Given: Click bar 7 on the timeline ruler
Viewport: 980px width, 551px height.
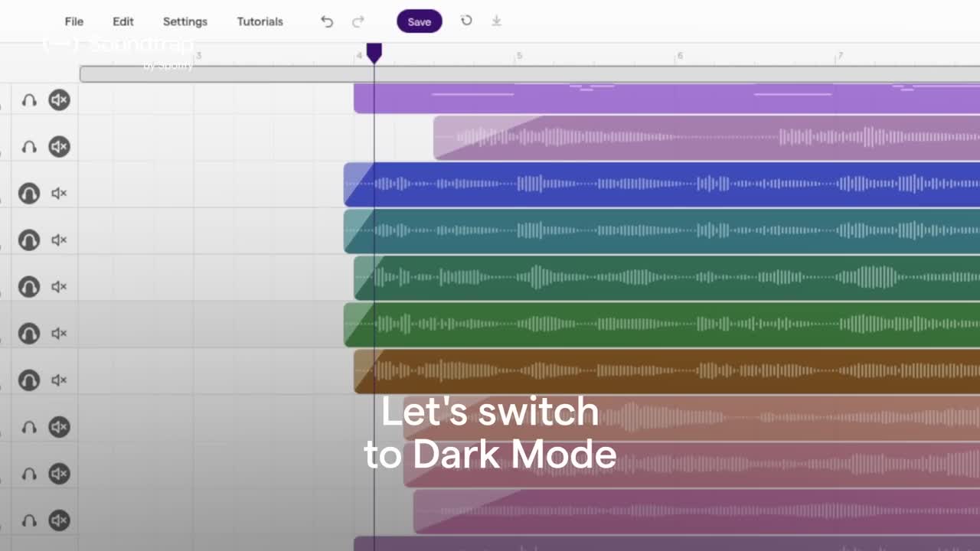Looking at the screenshot, I should click(840, 56).
